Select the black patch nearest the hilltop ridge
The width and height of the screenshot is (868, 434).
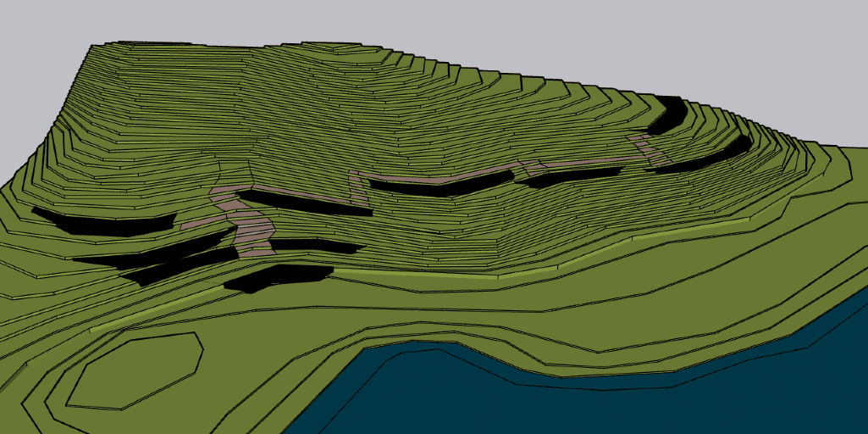[669, 115]
